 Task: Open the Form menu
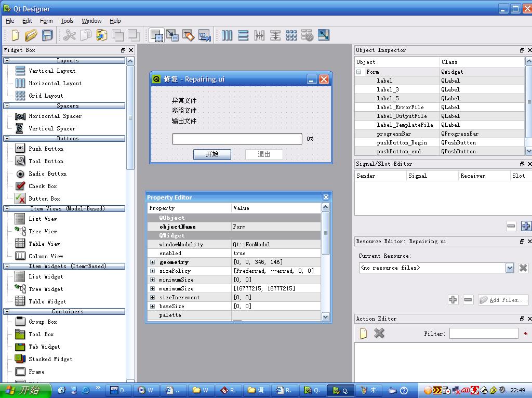pos(46,21)
